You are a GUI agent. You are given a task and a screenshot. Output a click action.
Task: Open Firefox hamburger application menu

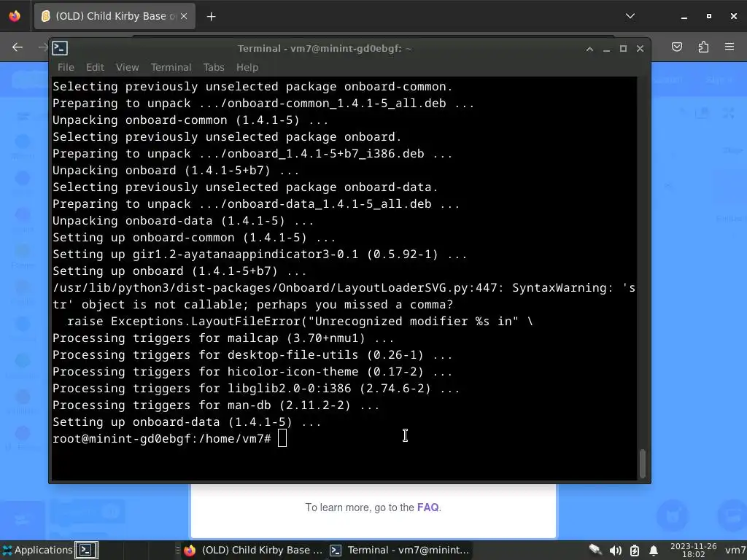click(729, 47)
